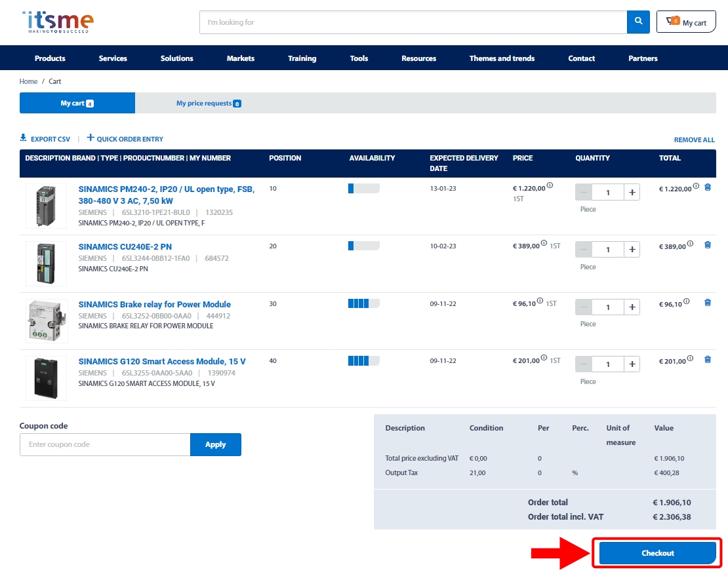
Task: Click total info icon for PM240-2
Action: (x=696, y=186)
